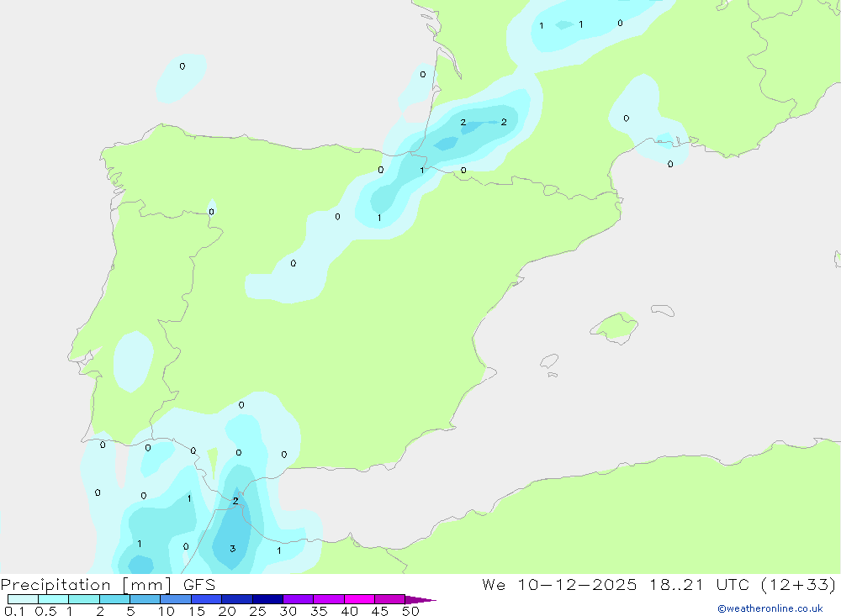Image resolution: width=841 pixels, height=616 pixels.
Task: Click the "25" legend scale label
Action: click(258, 611)
